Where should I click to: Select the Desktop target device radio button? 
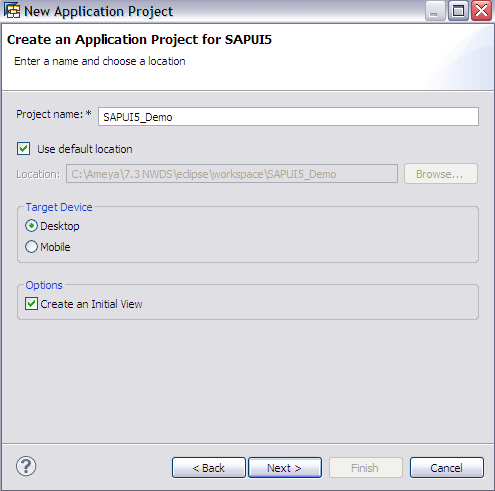pyautogui.click(x=31, y=226)
